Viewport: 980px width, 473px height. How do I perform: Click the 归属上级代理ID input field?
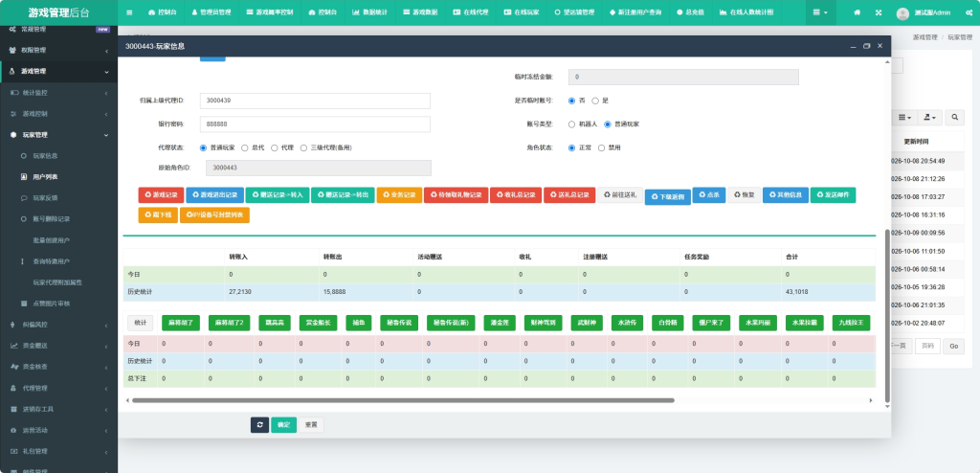click(315, 101)
